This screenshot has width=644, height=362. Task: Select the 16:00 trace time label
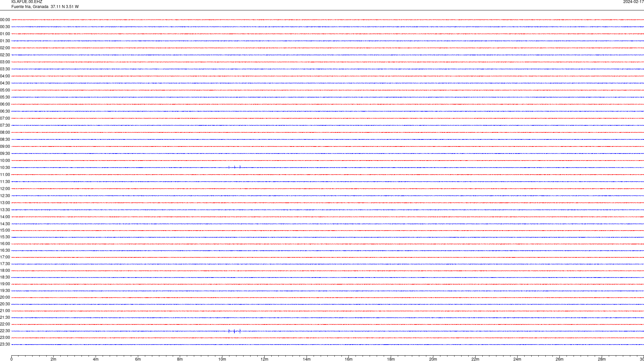click(x=5, y=244)
